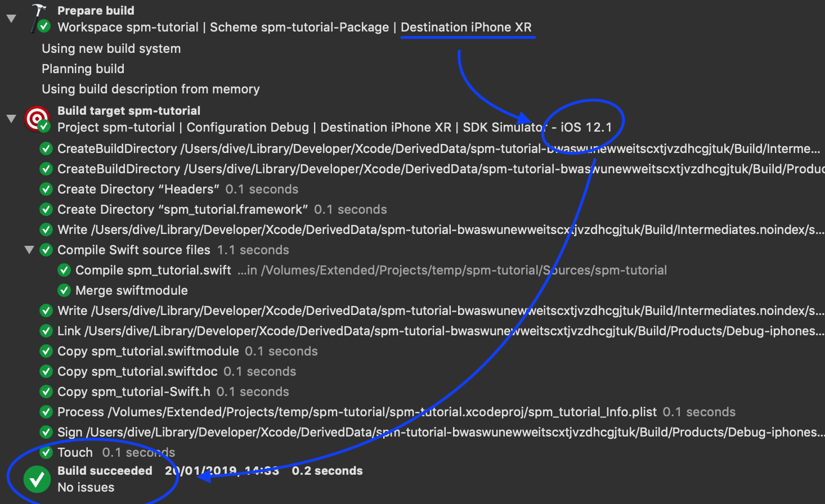
Task: Click the green check beside Merge swiftmodule
Action: click(x=64, y=291)
